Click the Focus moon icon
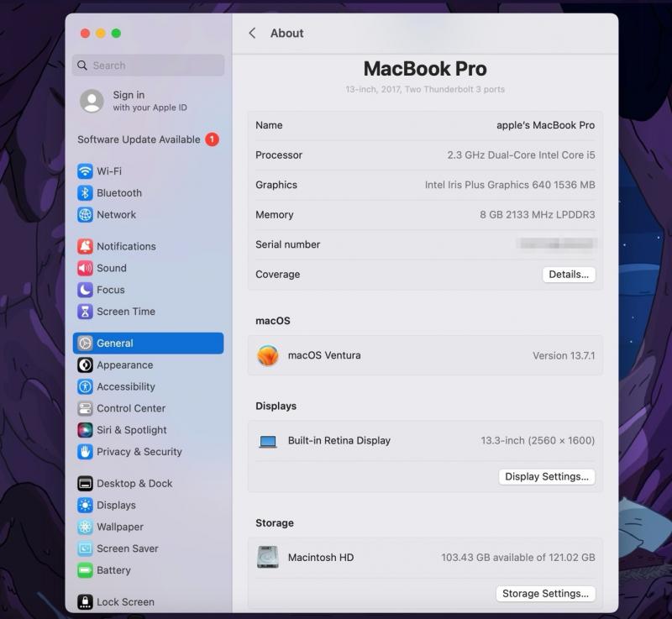This screenshot has width=672, height=619. click(x=85, y=290)
